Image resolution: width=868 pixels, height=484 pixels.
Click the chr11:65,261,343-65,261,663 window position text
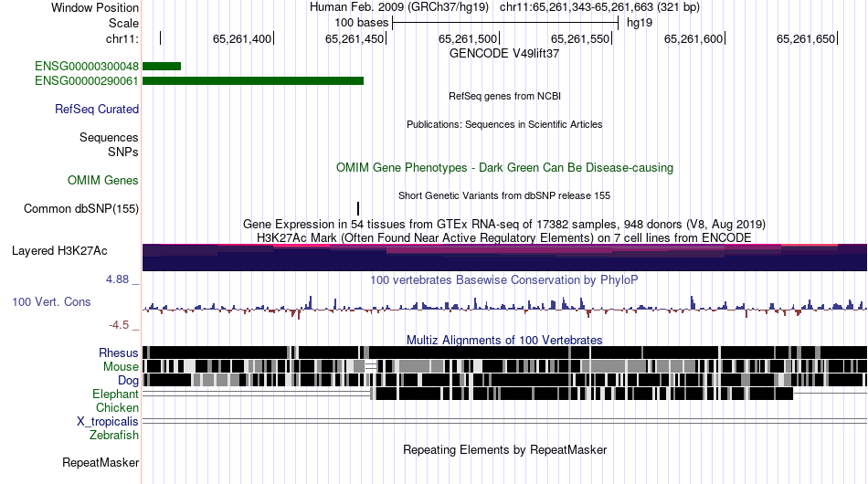click(599, 7)
